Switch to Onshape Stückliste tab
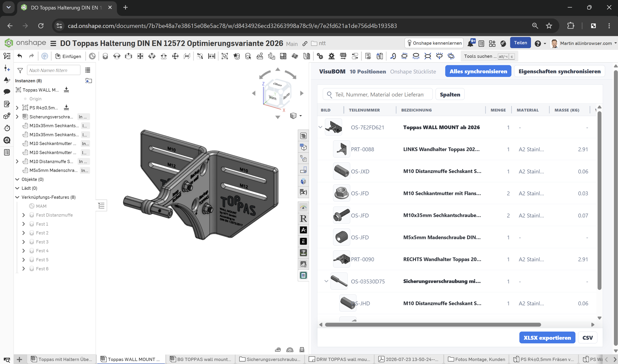Screen dimensions: 618x364 point(413,71)
